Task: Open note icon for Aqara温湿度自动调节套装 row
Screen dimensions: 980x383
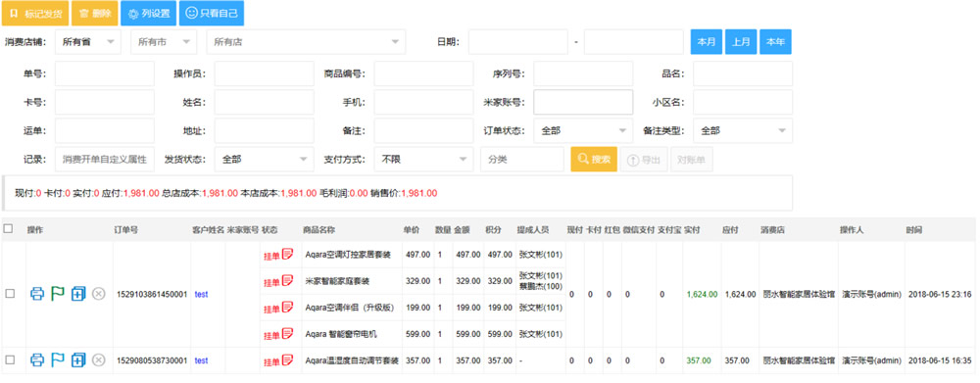Action: point(287,360)
